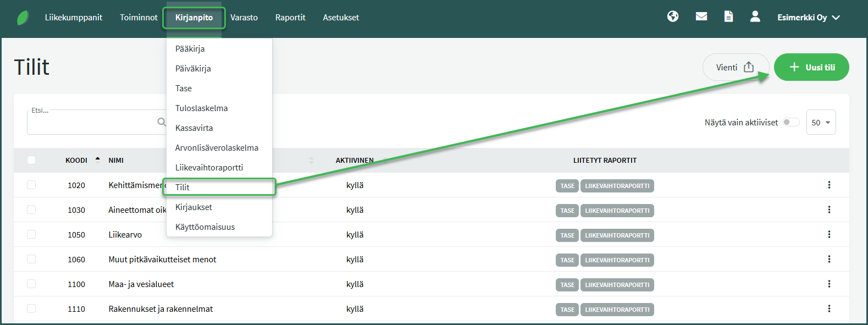Open the Raportit menu
The width and height of the screenshot is (868, 325).
[290, 18]
